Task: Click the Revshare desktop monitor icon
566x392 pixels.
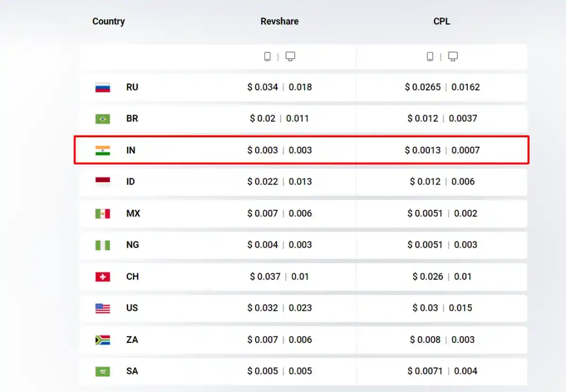Action: (291, 57)
